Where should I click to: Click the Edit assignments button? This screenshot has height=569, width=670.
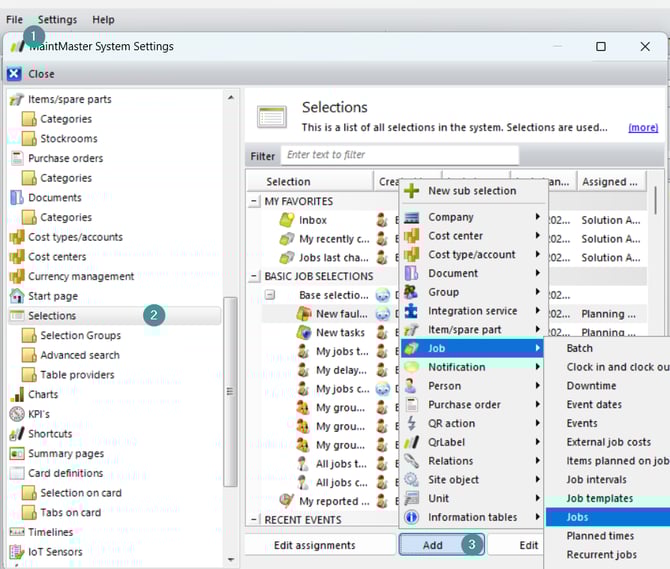click(x=315, y=545)
